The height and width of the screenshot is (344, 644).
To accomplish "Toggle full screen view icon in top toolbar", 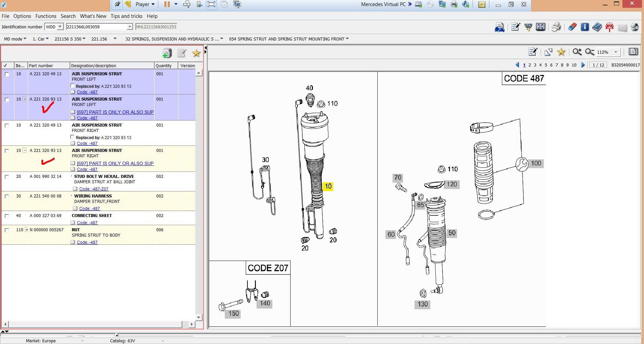I will pyautogui.click(x=541, y=27).
